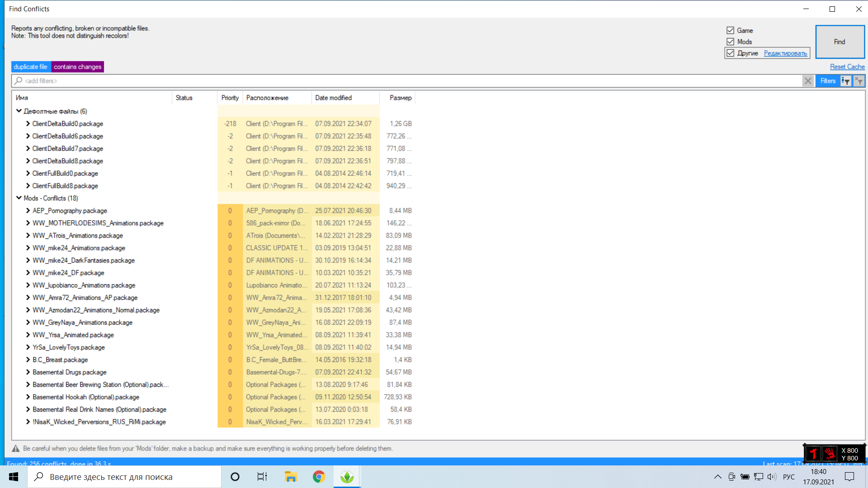Screen dimensions: 868x488
Task: Collapse the Дефолтные файлы group
Action: click(x=19, y=111)
